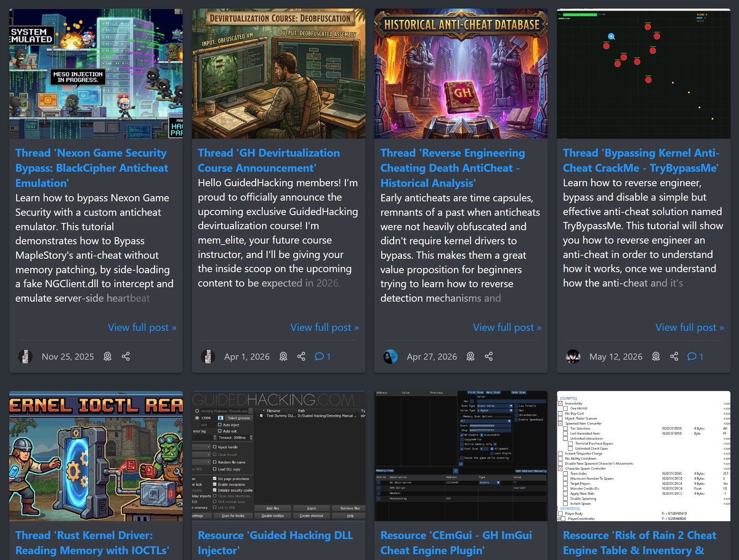
Task: Click the date 'Apr 27, 2026'
Action: [432, 357]
